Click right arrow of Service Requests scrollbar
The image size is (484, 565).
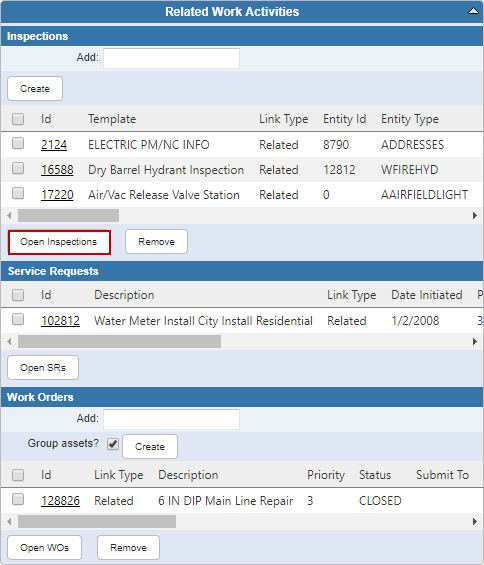475,341
